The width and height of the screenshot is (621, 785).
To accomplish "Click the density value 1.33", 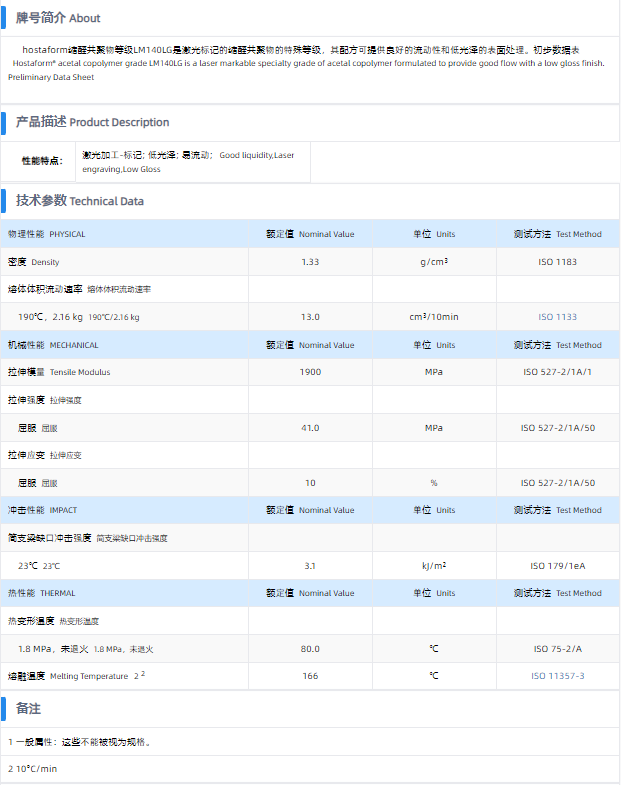I will 310,262.
